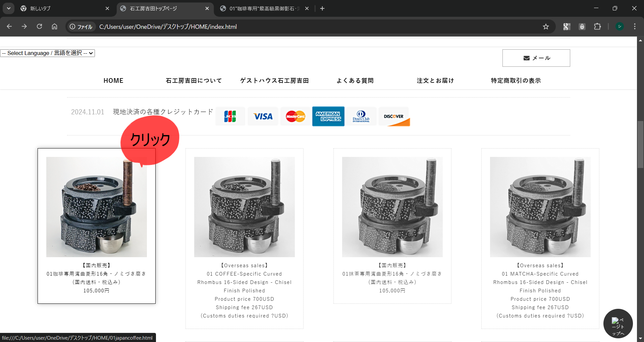Open a new tab with plus button

tap(322, 8)
